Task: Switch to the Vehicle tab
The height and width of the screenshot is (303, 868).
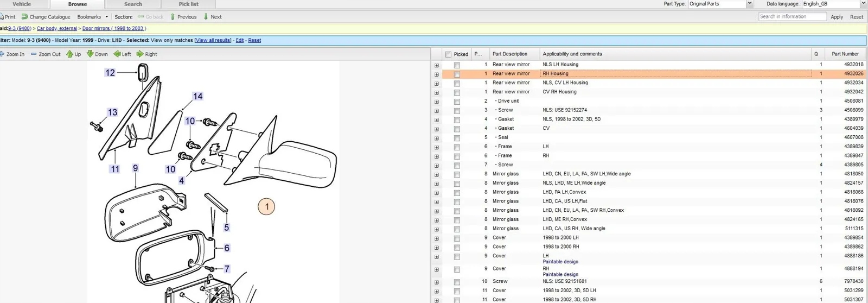Action: 22,4
